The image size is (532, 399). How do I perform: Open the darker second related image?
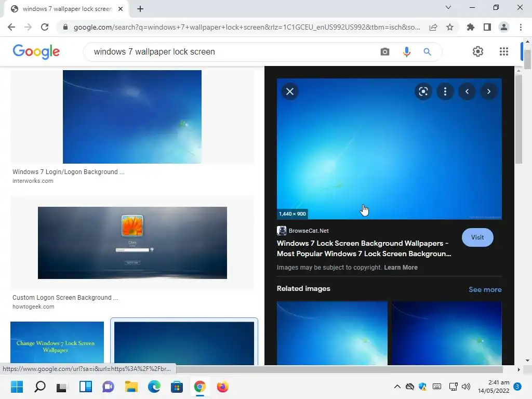tap(446, 333)
